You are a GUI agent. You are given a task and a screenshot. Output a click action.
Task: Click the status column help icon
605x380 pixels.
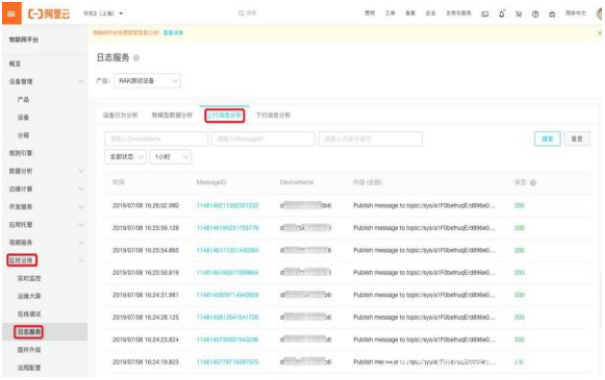533,182
